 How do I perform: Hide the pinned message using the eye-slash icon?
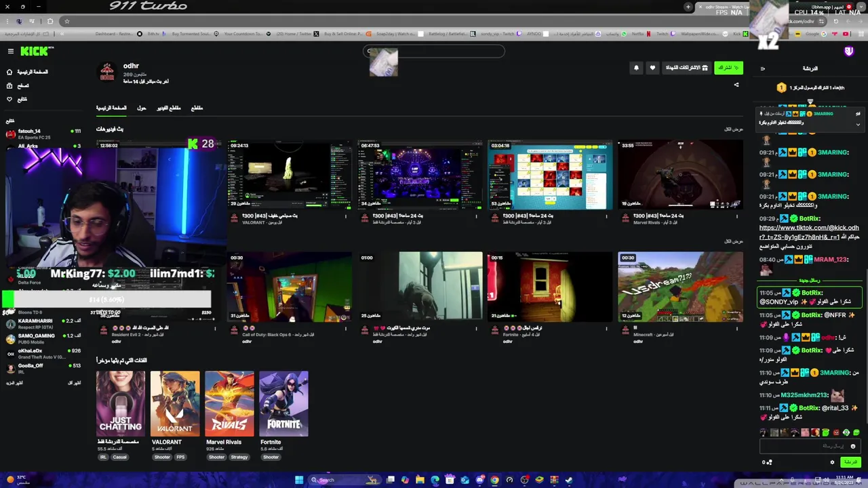pyautogui.click(x=858, y=114)
